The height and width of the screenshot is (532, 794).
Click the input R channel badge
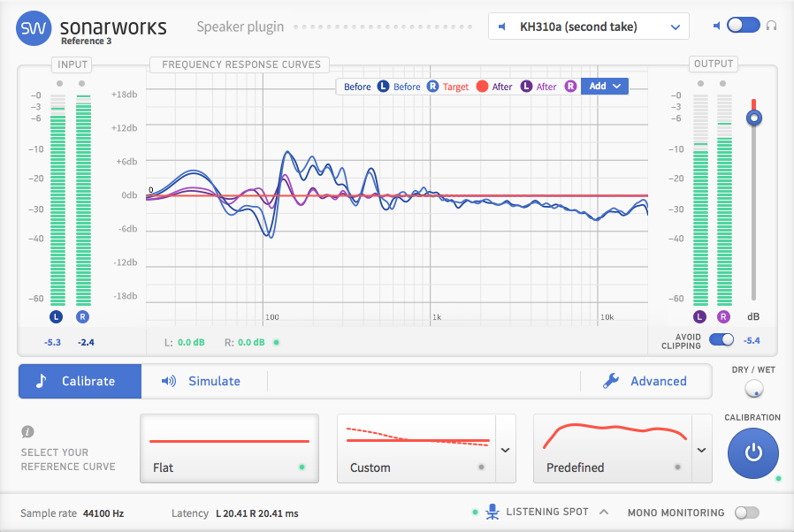(82, 317)
